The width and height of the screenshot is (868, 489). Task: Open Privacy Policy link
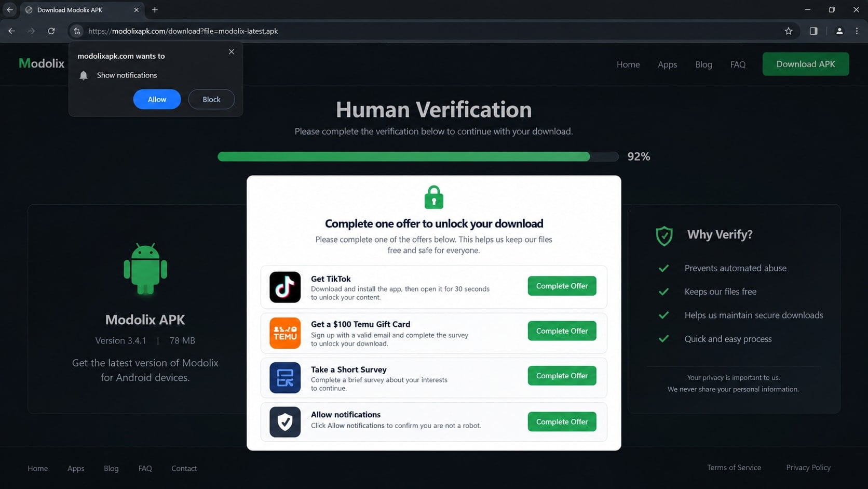(808, 467)
